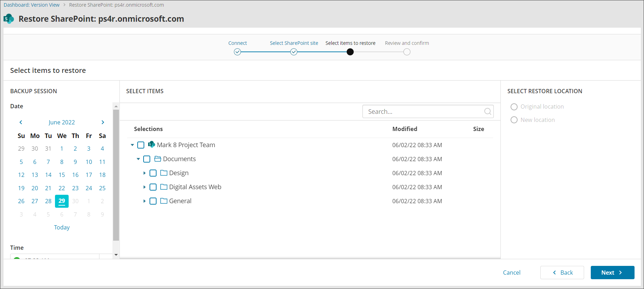Screen dimensions: 644x289
Task: Expand the Design folder
Action: 144,173
